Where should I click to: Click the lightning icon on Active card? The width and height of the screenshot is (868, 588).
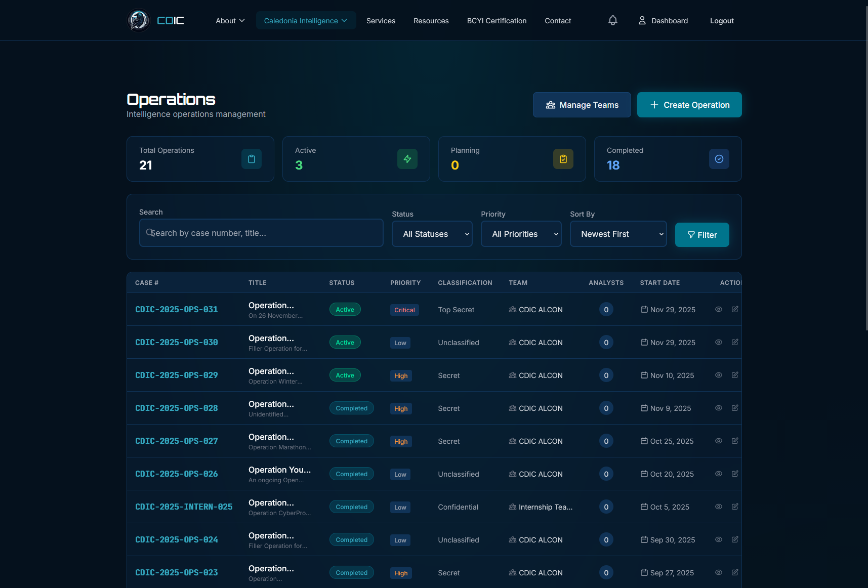(407, 158)
